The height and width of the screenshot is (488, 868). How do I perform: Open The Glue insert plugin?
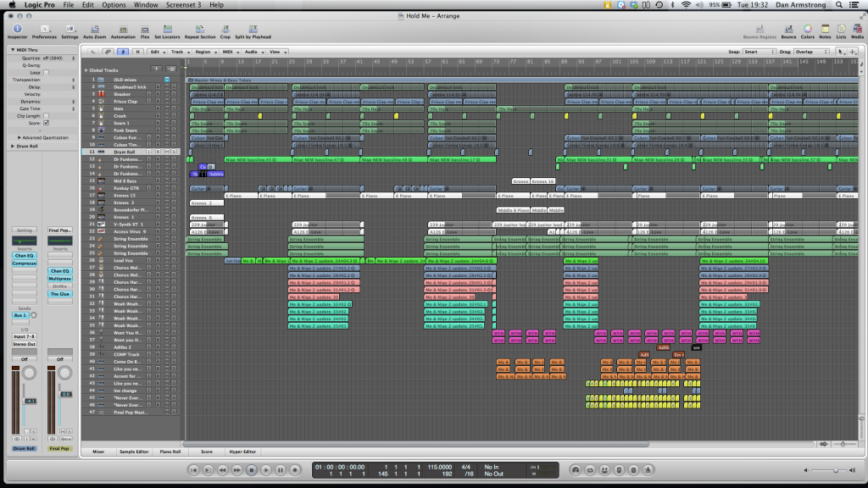[x=60, y=294]
